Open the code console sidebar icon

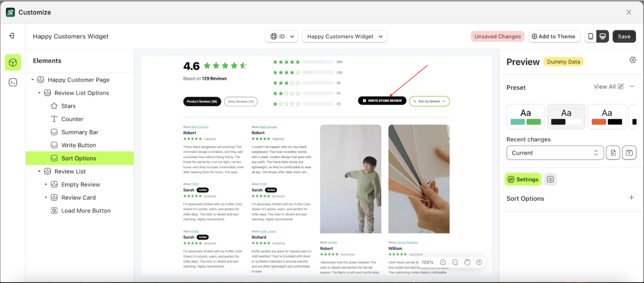click(x=13, y=82)
